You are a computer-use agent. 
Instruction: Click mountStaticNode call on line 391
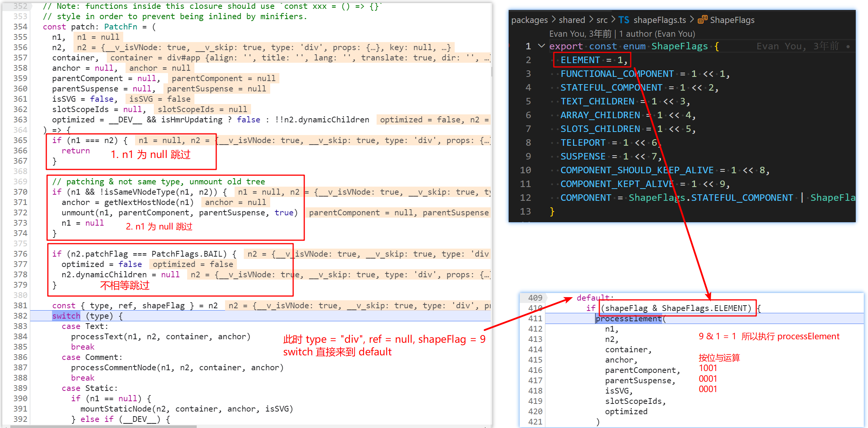click(x=187, y=409)
